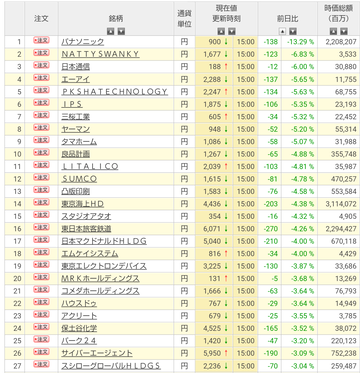
Task: Open LITALICO stock link
Action: point(90,166)
